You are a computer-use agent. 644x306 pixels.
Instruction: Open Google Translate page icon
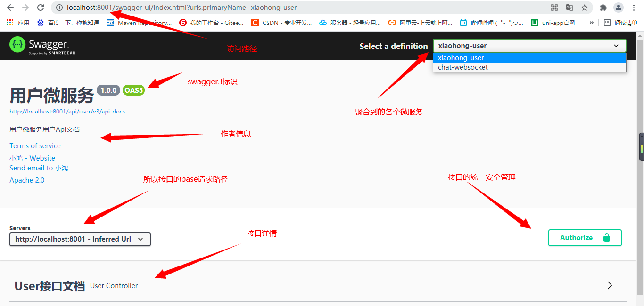tap(570, 8)
